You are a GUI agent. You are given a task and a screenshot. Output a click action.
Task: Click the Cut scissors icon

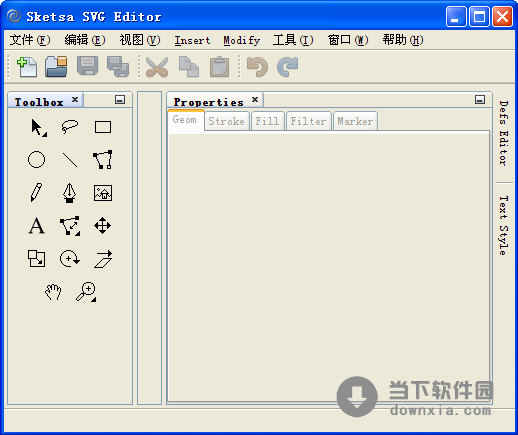157,67
